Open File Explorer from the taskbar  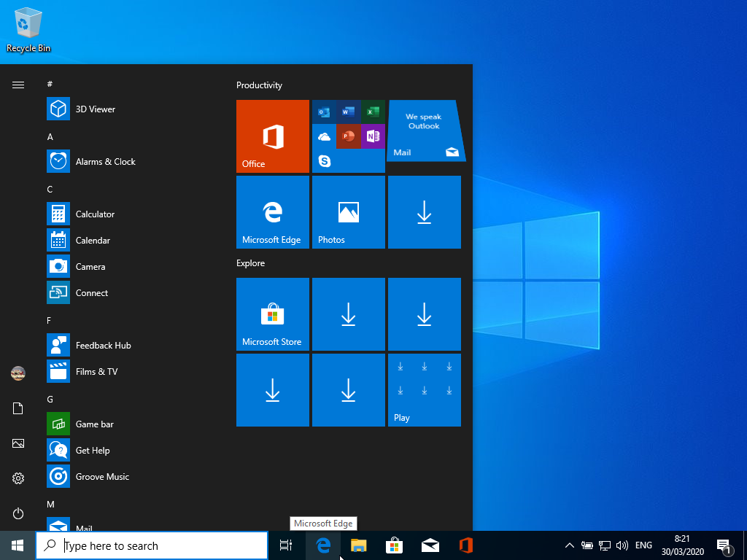359,545
